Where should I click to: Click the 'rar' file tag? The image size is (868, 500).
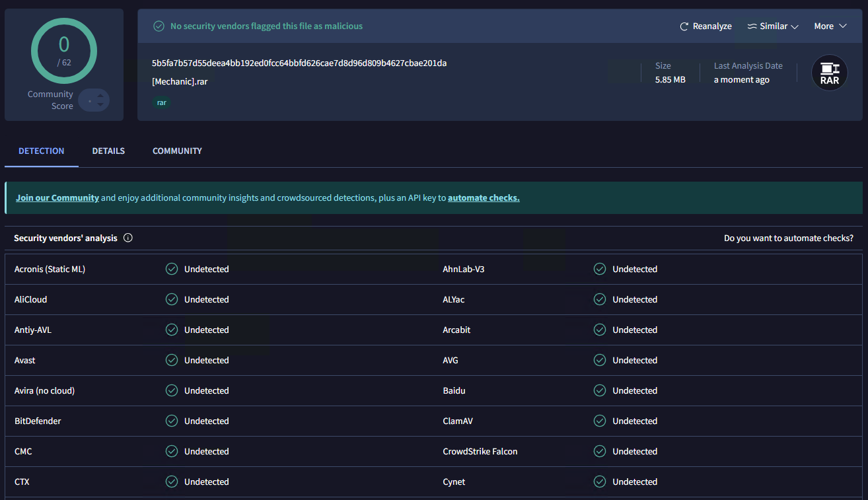pos(161,103)
